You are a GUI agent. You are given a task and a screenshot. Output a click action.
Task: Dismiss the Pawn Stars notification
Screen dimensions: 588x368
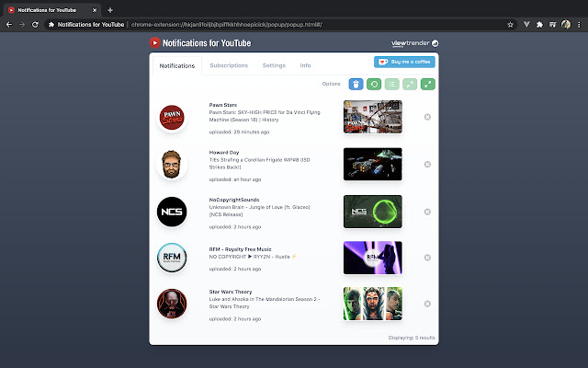click(427, 117)
